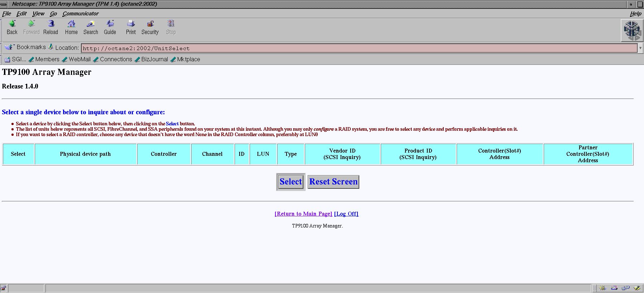
Task: Open the View menu
Action: click(x=38, y=14)
